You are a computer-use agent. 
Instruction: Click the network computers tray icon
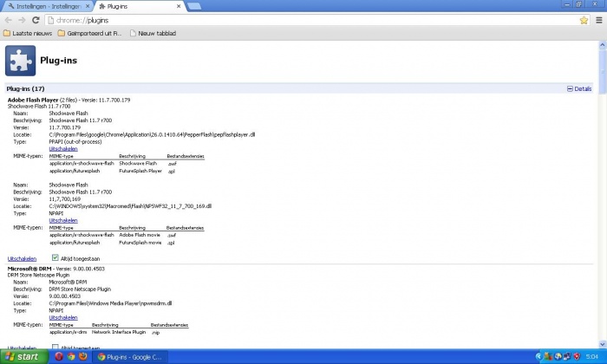pos(567,357)
